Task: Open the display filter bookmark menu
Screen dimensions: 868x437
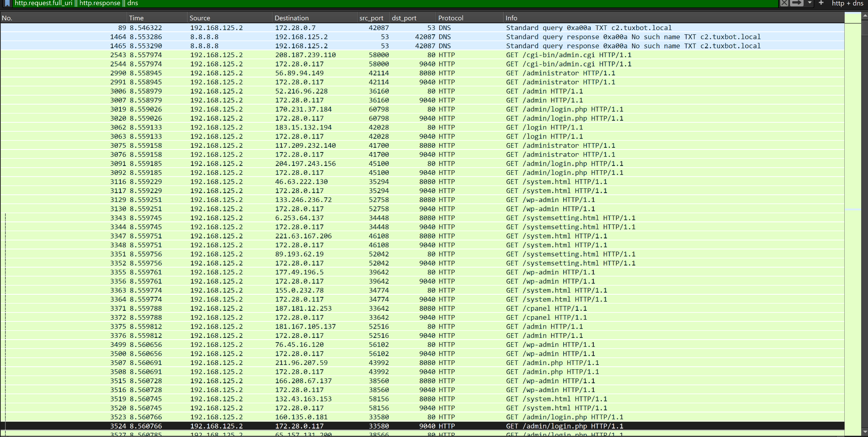Action: pyautogui.click(x=7, y=3)
